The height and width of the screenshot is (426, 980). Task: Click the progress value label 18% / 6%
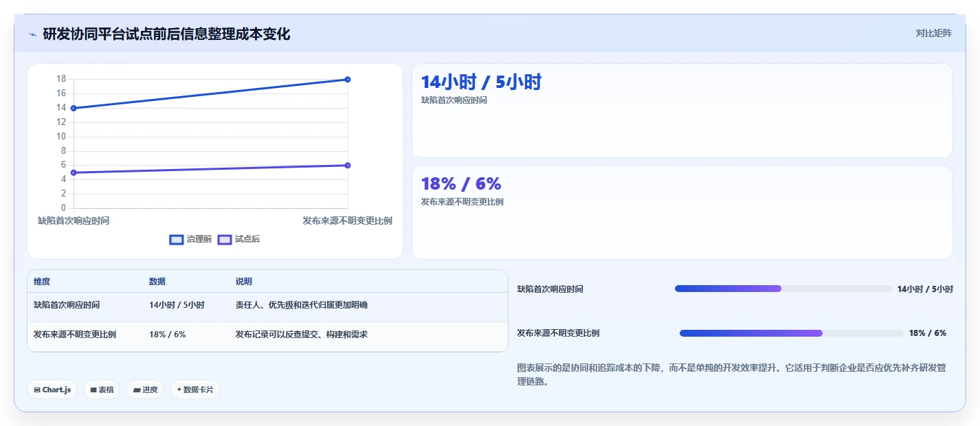point(928,333)
